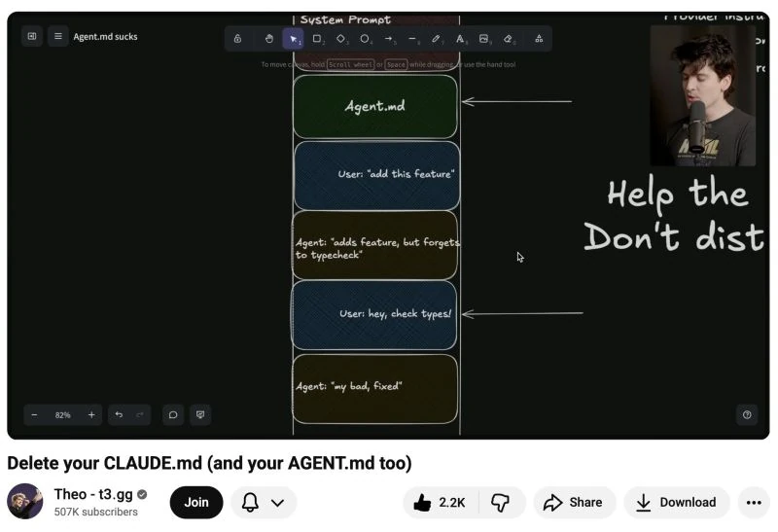Open the canvas comments bubble icon

click(x=173, y=415)
